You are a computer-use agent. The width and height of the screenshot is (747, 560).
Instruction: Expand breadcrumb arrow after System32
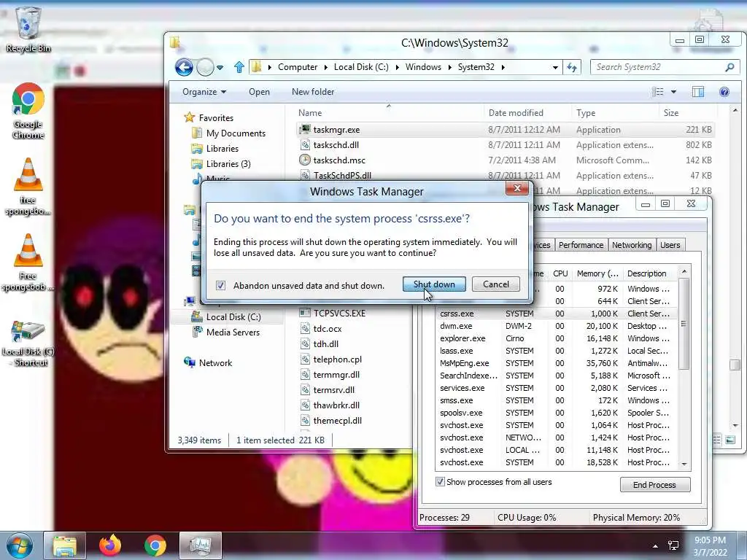[x=503, y=67]
